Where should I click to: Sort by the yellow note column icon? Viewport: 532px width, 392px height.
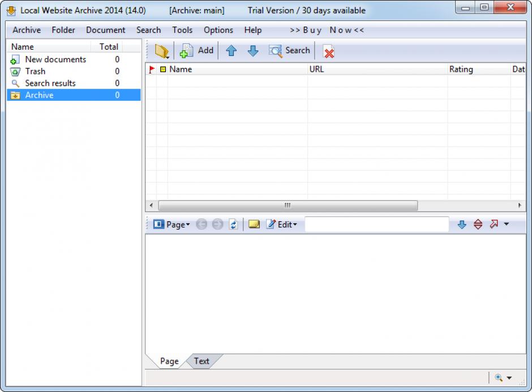163,69
